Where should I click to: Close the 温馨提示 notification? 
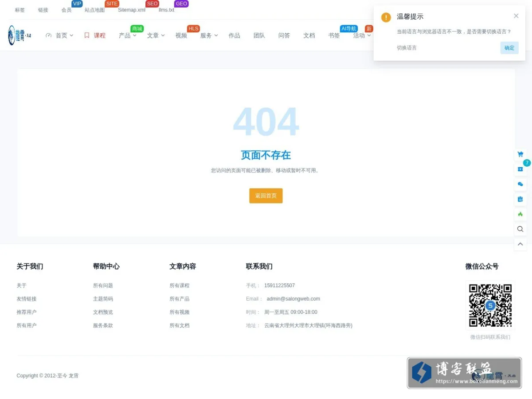click(516, 16)
